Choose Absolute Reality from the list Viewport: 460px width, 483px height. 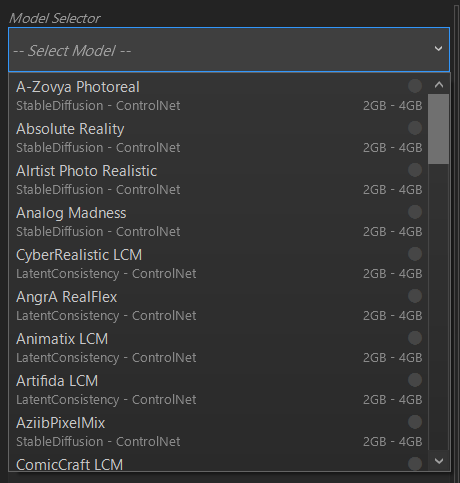point(218,138)
